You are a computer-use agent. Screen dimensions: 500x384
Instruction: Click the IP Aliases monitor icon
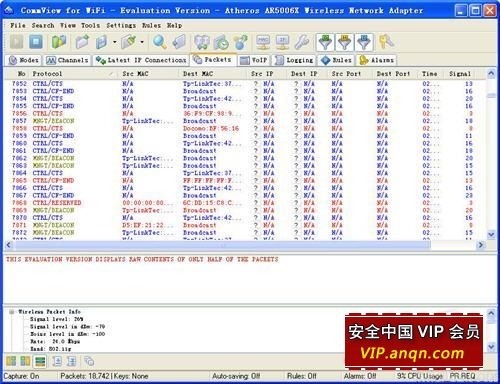pos(283,42)
